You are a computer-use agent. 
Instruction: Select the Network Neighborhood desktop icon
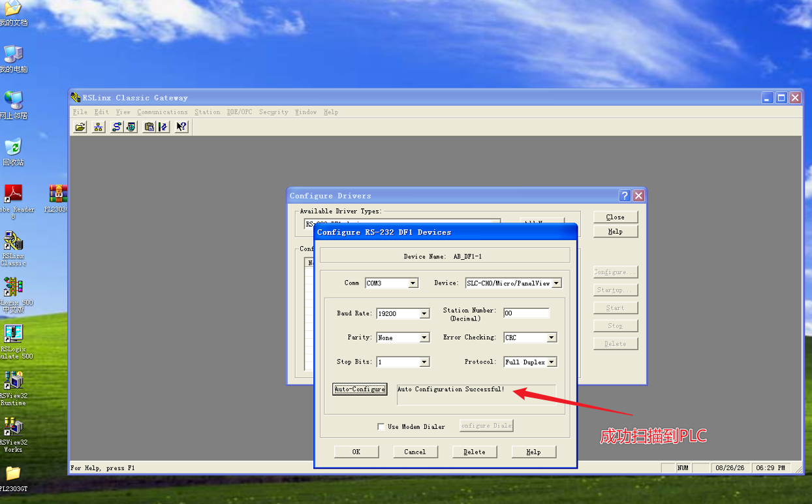pyautogui.click(x=13, y=106)
